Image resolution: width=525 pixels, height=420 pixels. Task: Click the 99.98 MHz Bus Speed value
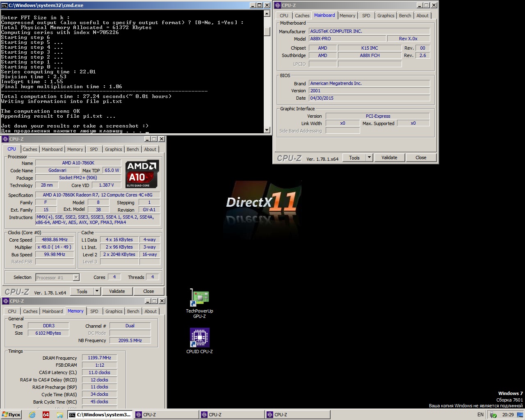pos(55,254)
